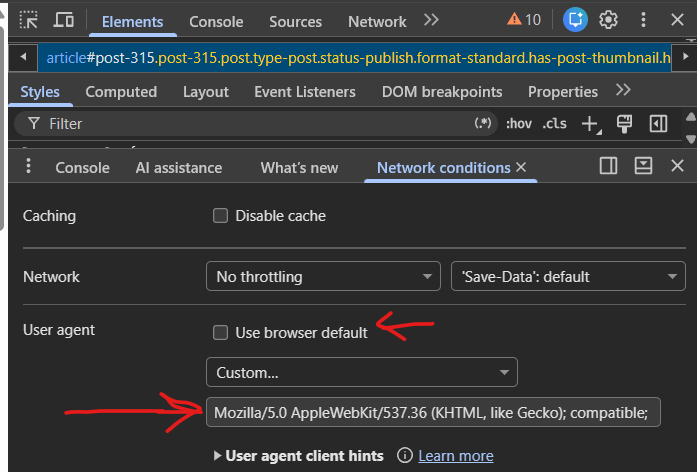Enable the Disable cache checkbox
Screen dimensions: 697x472
pyautogui.click(x=220, y=216)
